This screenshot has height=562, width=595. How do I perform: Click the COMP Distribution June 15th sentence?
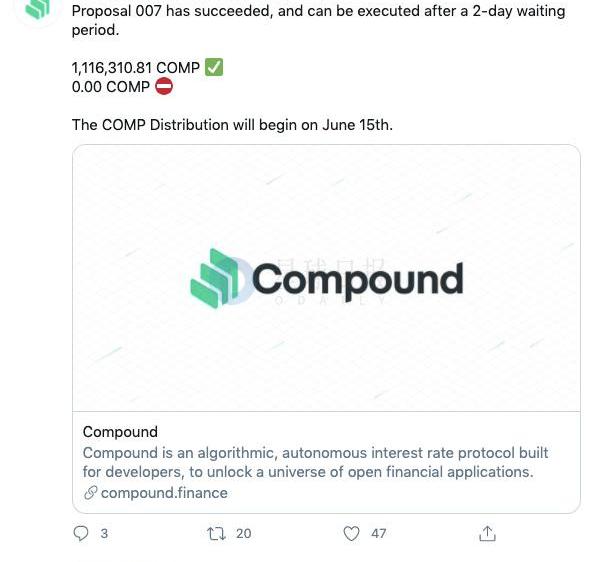click(x=232, y=125)
